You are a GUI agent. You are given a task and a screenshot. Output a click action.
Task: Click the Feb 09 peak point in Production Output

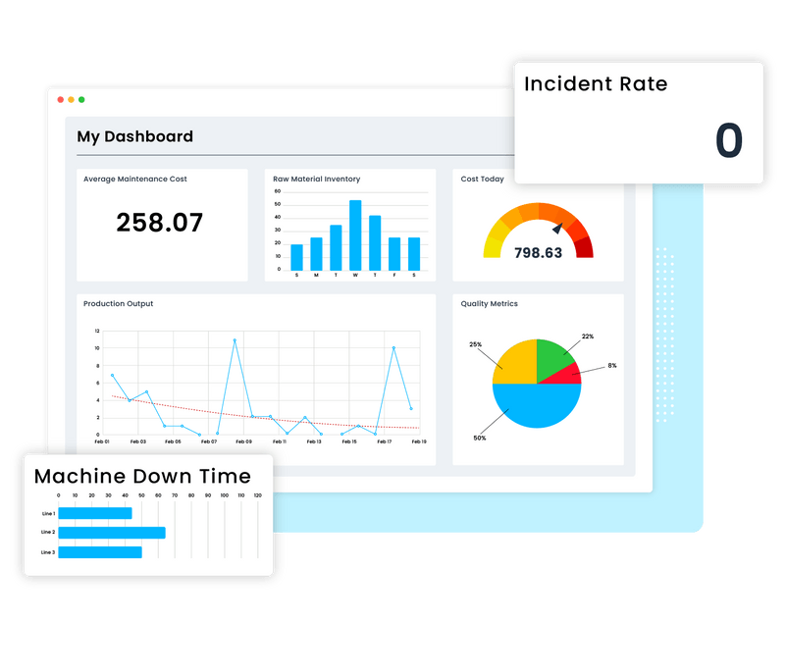pos(235,341)
